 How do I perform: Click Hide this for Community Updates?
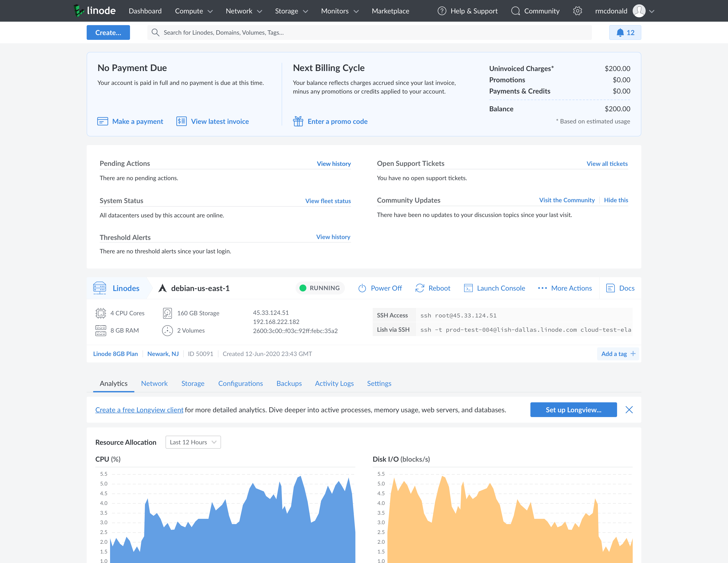pos(616,200)
